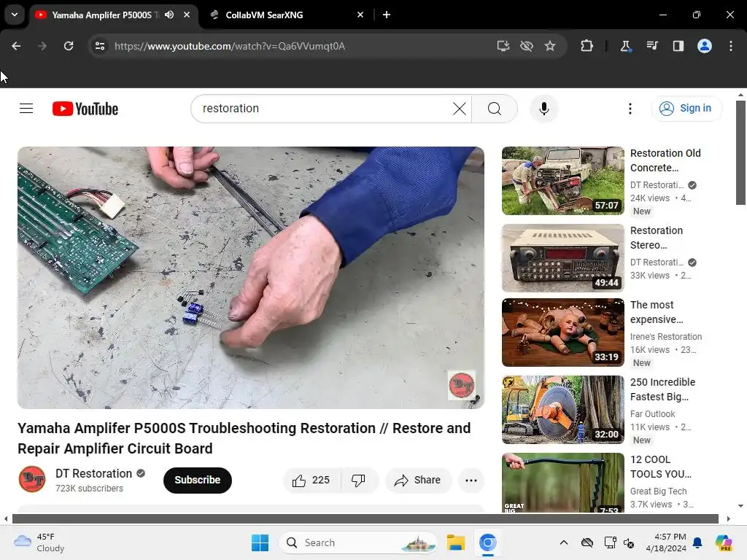Screen dimensions: 747x560
Task: Show hidden system tray icons
Action: [564, 542]
